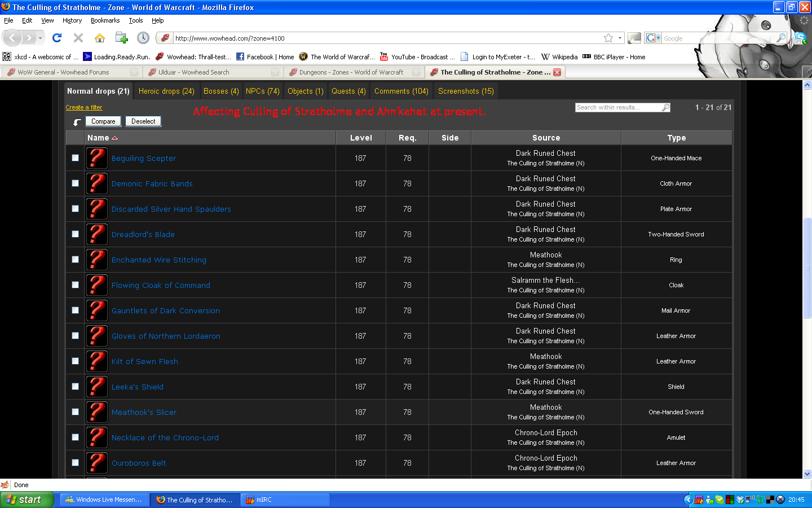Click the Skype icon in the browser toolbar
The width and height of the screenshot is (812, 508).
(x=800, y=38)
